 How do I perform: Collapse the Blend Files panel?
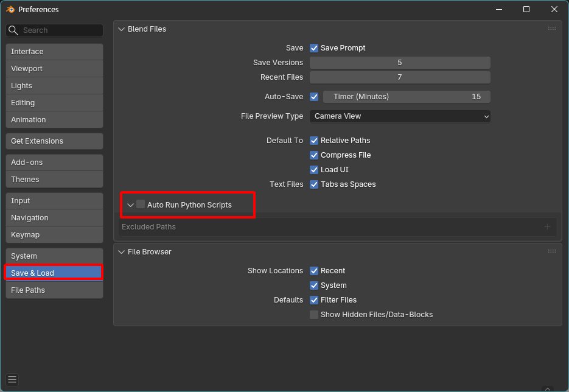tap(122, 29)
